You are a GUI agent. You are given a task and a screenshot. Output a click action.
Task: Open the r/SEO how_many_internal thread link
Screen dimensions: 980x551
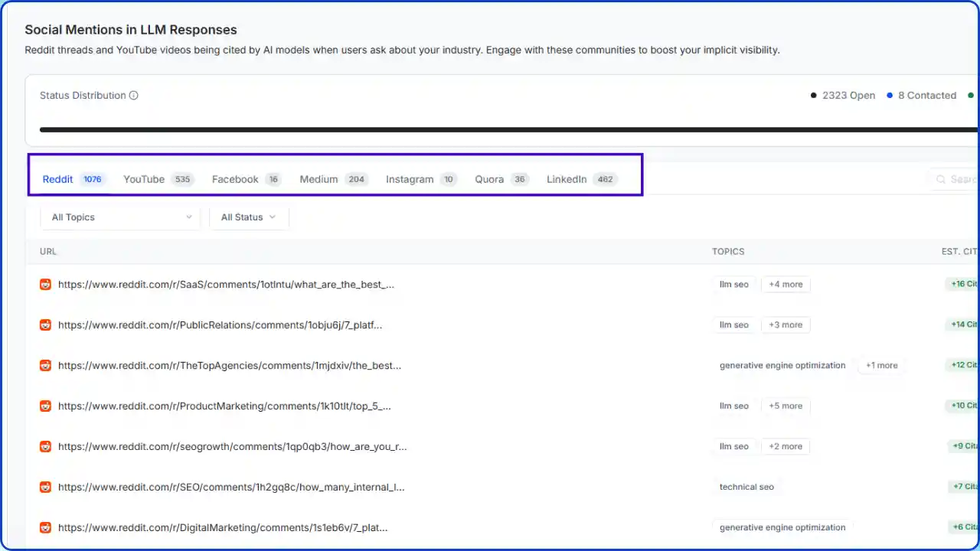click(x=231, y=487)
